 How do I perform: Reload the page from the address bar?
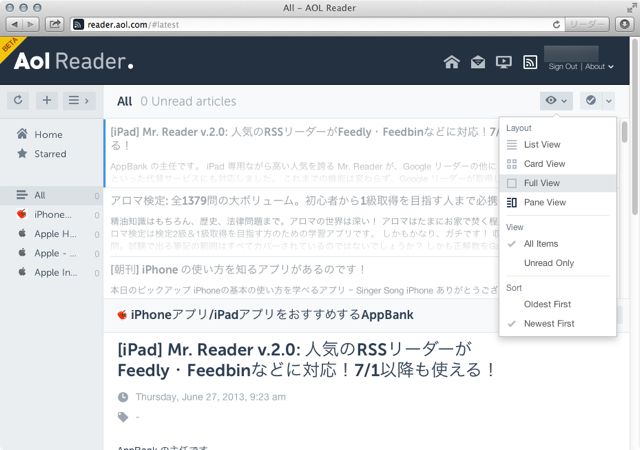tap(556, 25)
